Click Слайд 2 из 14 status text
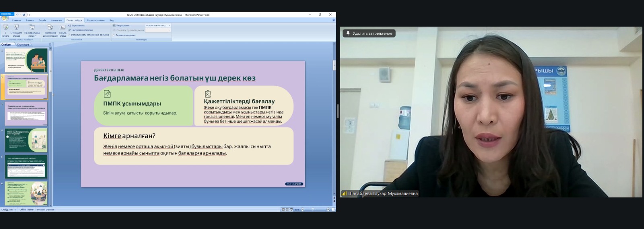Image resolution: width=644 pixels, height=229 pixels. tap(8, 210)
